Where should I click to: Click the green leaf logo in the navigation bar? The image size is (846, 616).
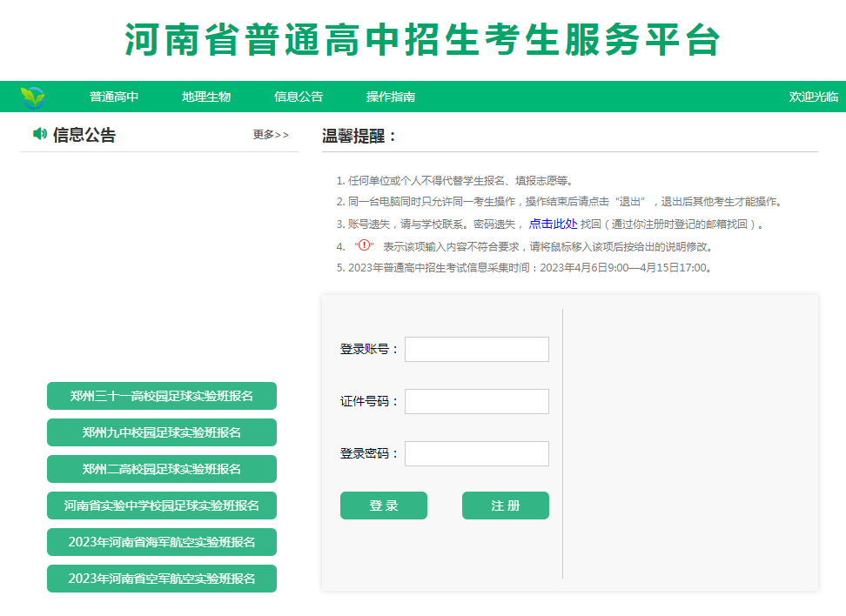click(x=34, y=96)
